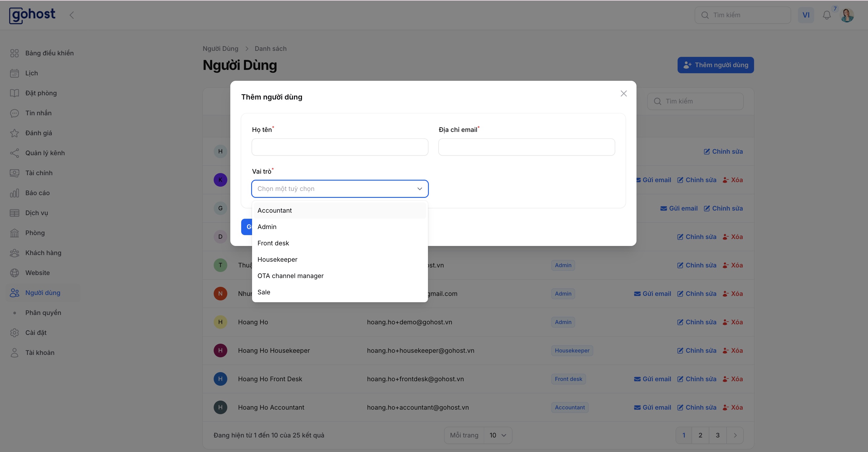Delete Hoang Ho Accountant with Xóa
868x452 pixels.
pos(733,408)
